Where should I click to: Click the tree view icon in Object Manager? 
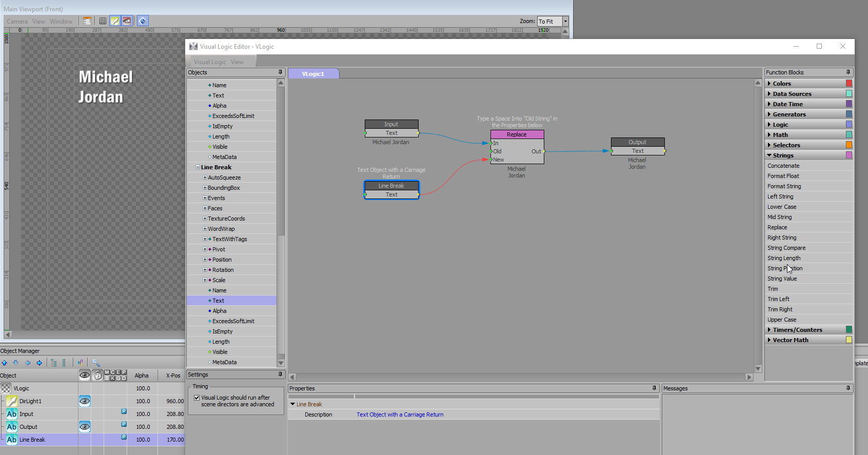coord(54,363)
